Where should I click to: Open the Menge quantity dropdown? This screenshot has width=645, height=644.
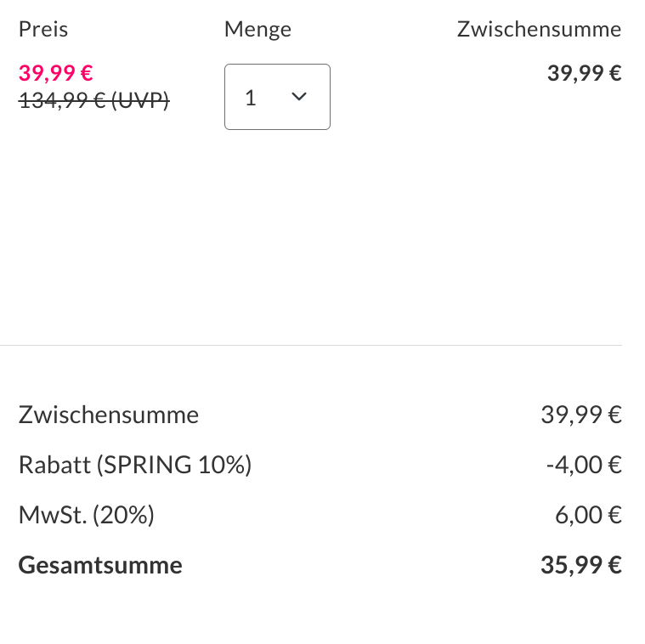[277, 97]
